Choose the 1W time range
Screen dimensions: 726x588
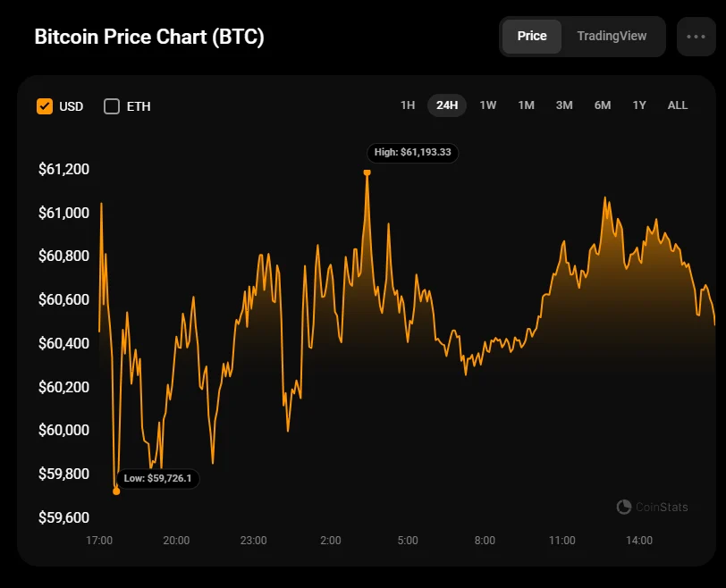click(488, 105)
